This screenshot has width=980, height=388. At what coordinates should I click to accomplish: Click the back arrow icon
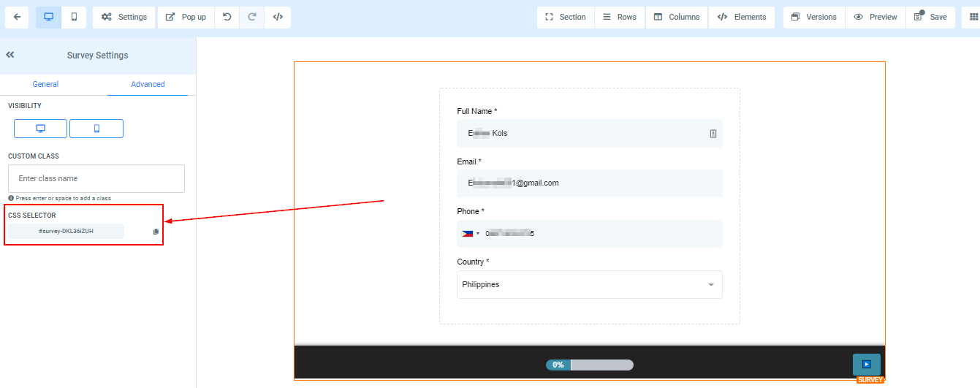[x=17, y=17]
